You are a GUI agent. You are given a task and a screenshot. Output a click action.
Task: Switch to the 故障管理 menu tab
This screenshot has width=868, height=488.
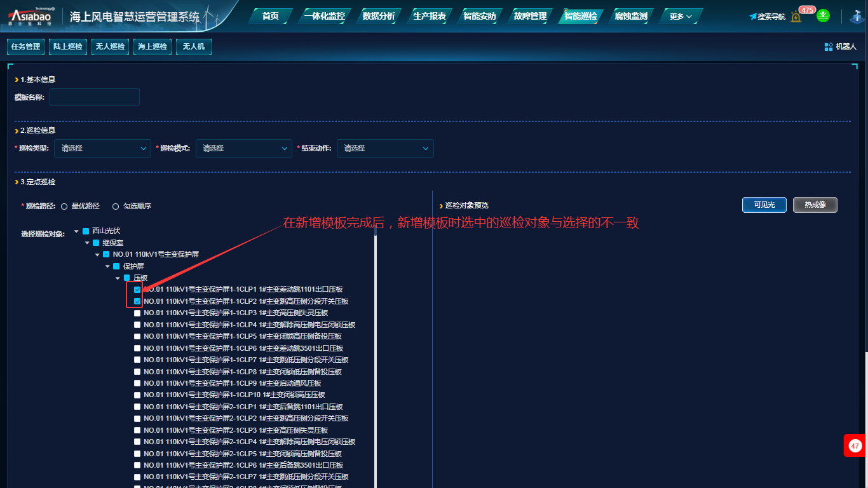click(x=530, y=17)
